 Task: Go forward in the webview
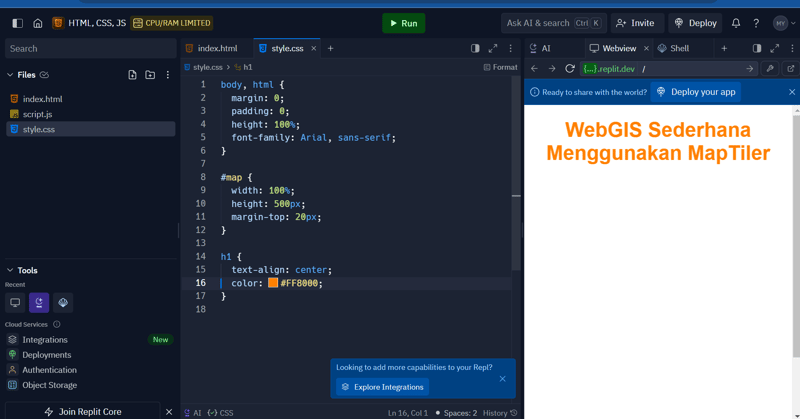pyautogui.click(x=552, y=68)
